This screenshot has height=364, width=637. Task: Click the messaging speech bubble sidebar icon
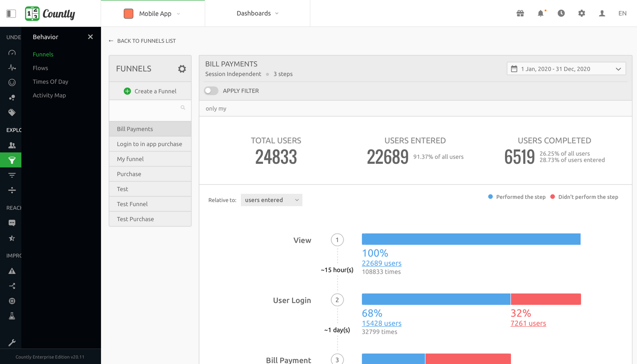pyautogui.click(x=12, y=223)
